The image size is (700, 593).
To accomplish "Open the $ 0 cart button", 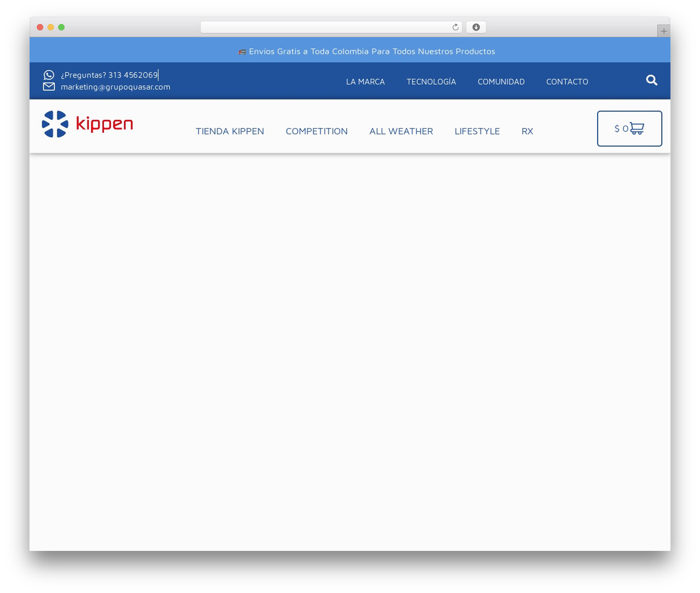I will [x=629, y=129].
